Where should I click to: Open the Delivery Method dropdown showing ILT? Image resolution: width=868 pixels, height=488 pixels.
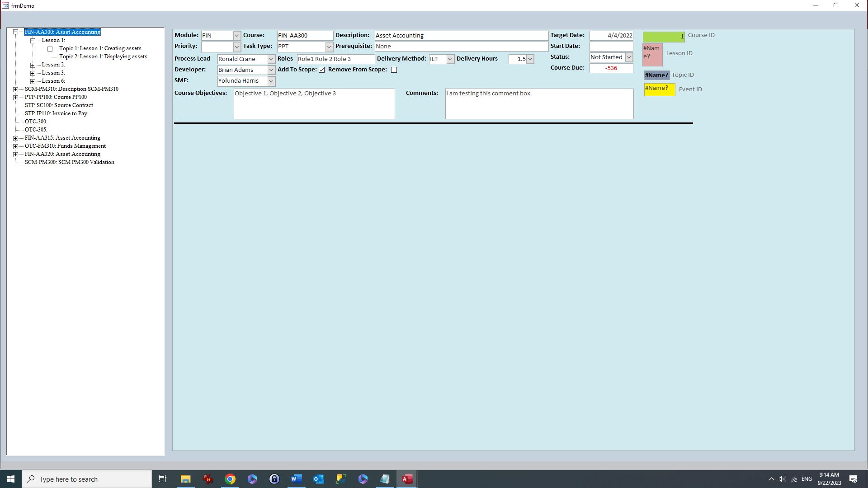coord(450,59)
